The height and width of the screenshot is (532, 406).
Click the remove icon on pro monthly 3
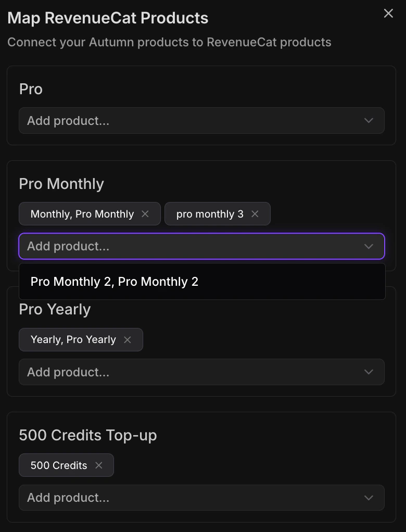click(255, 213)
